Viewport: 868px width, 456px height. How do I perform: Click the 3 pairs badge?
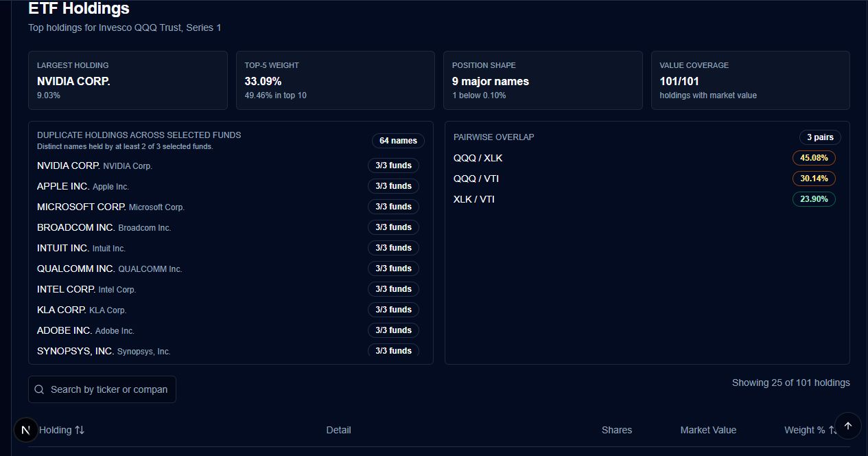(820, 137)
